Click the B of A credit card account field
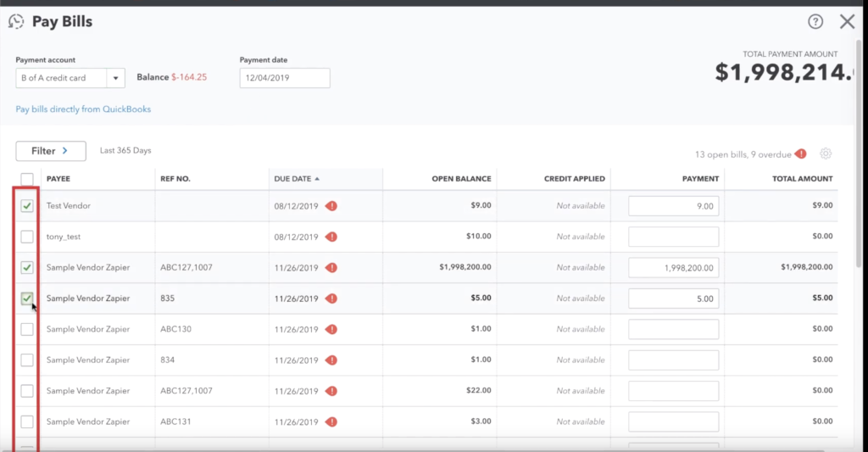Image resolution: width=868 pixels, height=452 pixels. tap(61, 78)
